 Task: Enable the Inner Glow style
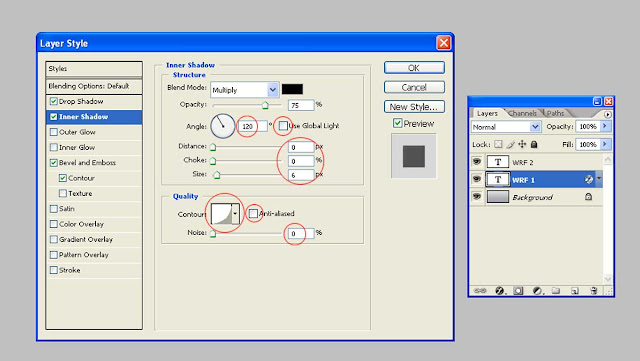point(53,147)
